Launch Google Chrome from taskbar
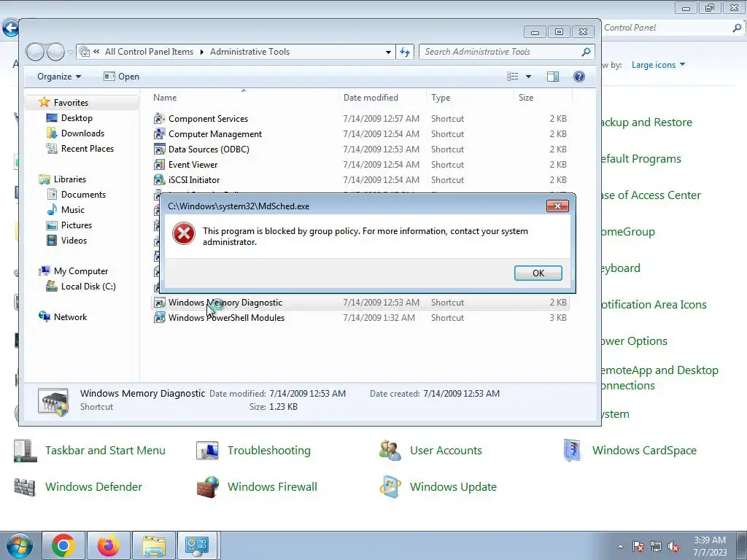Screen dimensions: 747x560 tap(63, 545)
